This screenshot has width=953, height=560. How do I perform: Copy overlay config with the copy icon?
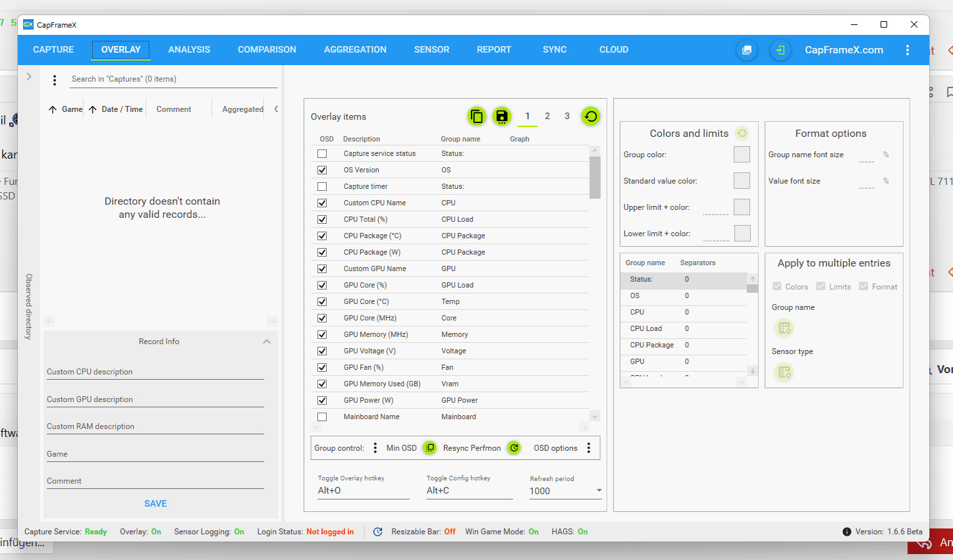tap(477, 116)
